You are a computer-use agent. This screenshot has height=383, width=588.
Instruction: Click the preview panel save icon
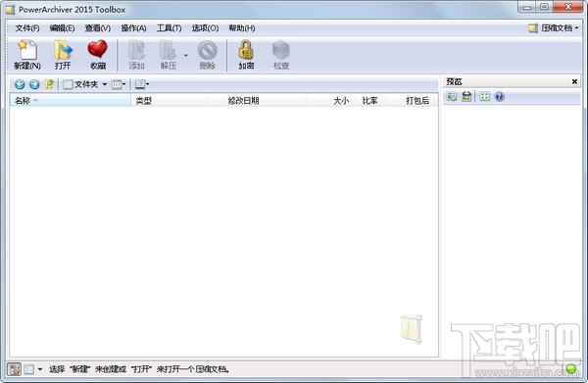[x=466, y=97]
